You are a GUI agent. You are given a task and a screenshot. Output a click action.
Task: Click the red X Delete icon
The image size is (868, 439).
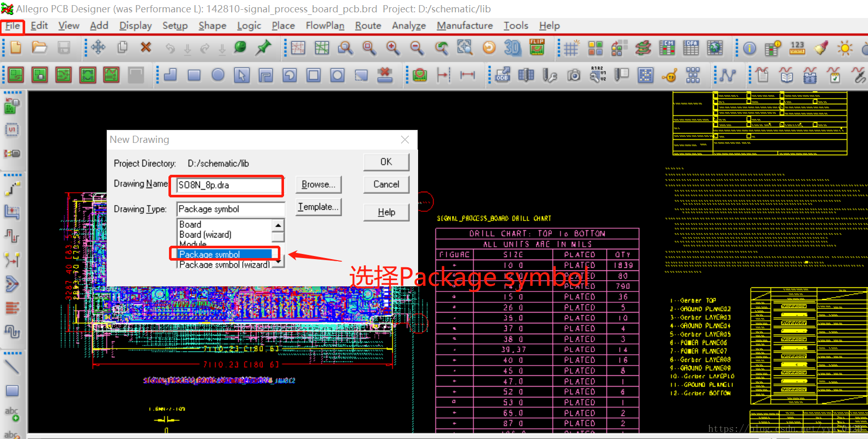[x=146, y=48]
